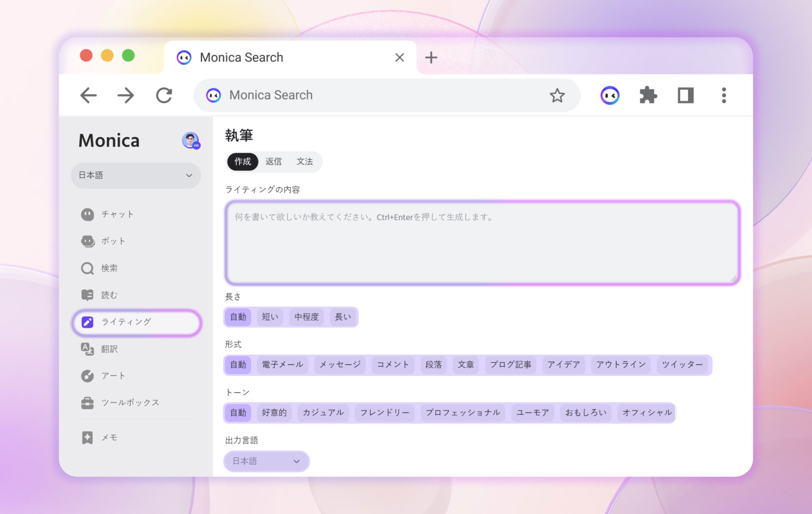
Task: Open the browser three-dot menu
Action: (x=724, y=96)
